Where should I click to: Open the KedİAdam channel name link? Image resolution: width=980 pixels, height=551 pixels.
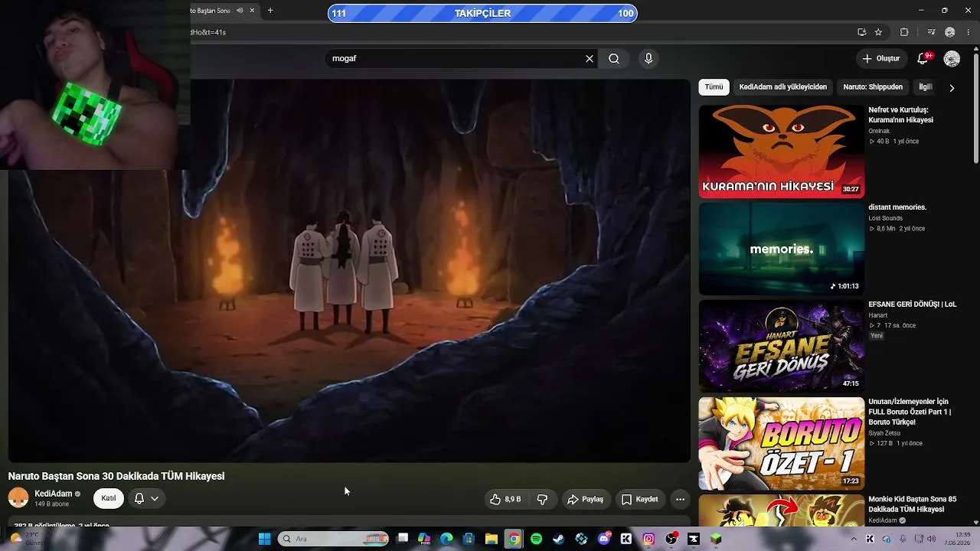[x=54, y=494]
